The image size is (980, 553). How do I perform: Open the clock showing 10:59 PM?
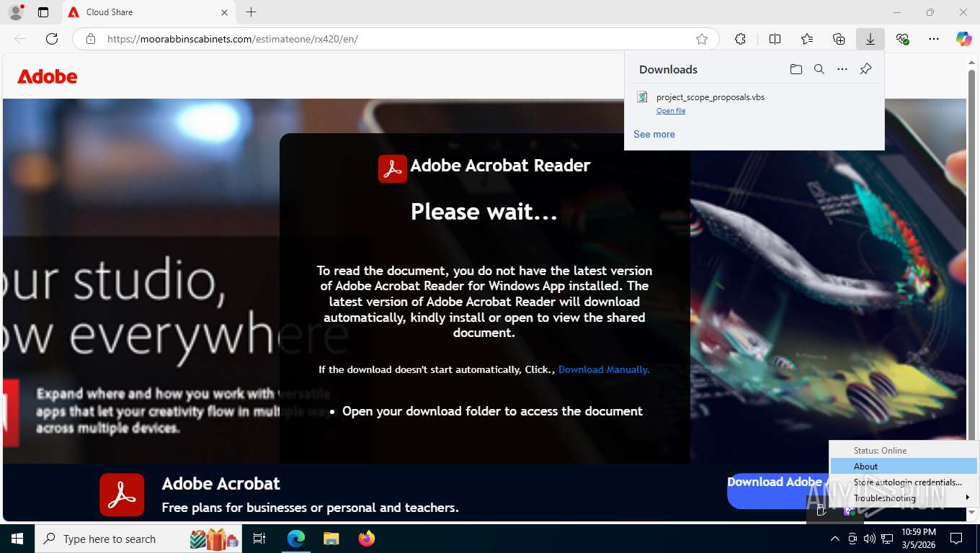[919, 539]
